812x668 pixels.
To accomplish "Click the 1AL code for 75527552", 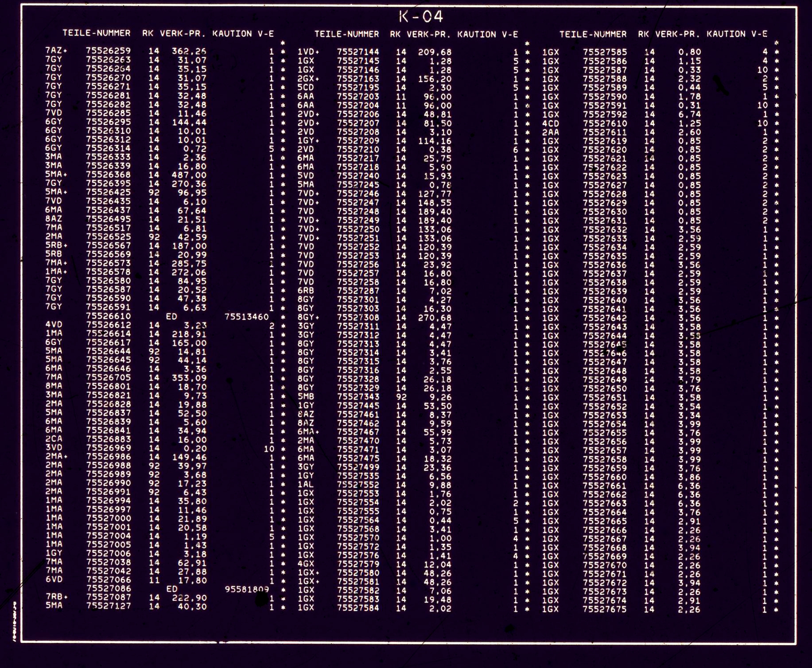I will (306, 485).
